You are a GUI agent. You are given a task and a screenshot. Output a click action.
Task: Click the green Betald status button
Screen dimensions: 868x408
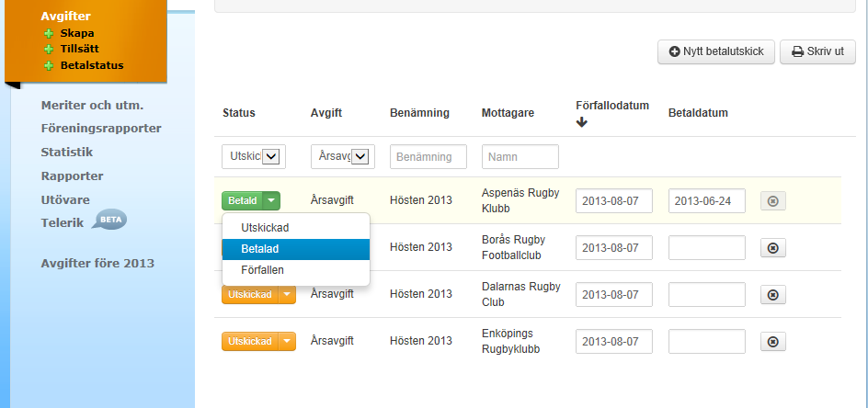click(243, 200)
